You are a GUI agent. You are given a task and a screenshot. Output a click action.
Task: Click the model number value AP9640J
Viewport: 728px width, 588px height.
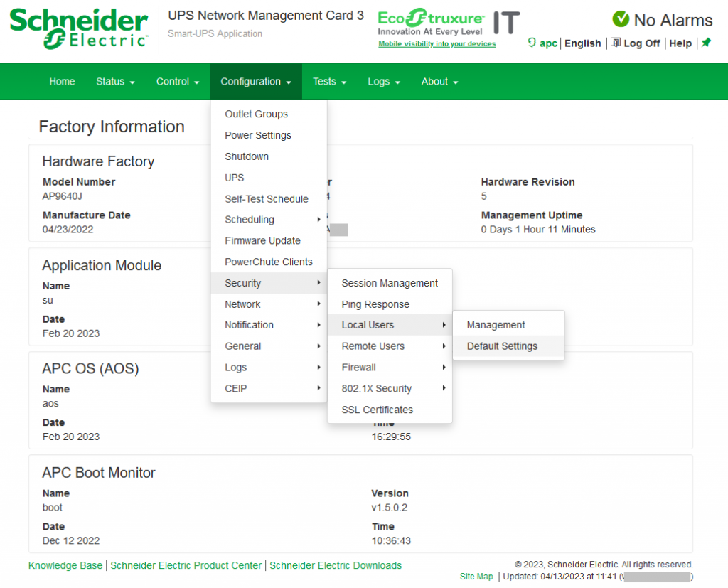[63, 196]
